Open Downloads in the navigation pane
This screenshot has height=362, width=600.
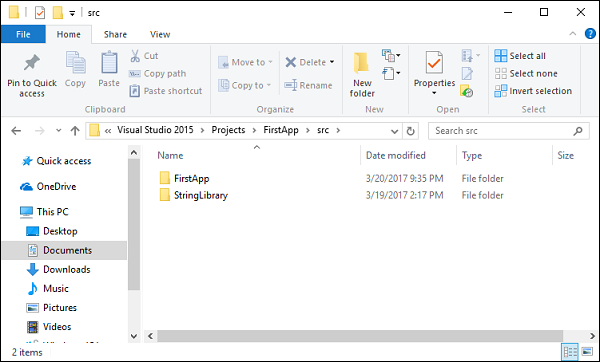click(67, 269)
